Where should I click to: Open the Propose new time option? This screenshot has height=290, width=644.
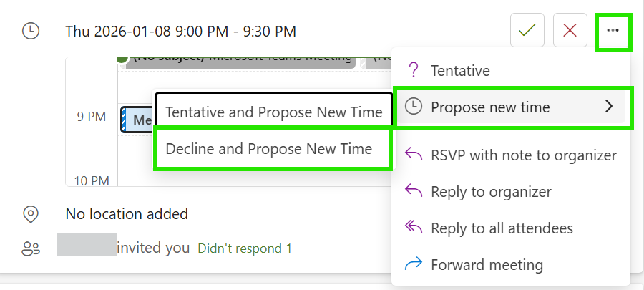click(x=490, y=107)
